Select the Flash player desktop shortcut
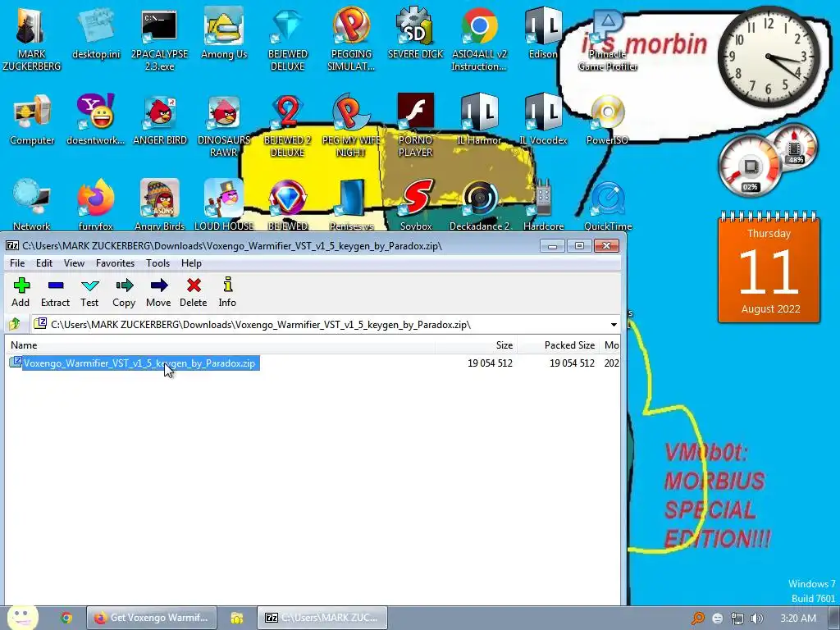This screenshot has height=630, width=840. point(415,126)
